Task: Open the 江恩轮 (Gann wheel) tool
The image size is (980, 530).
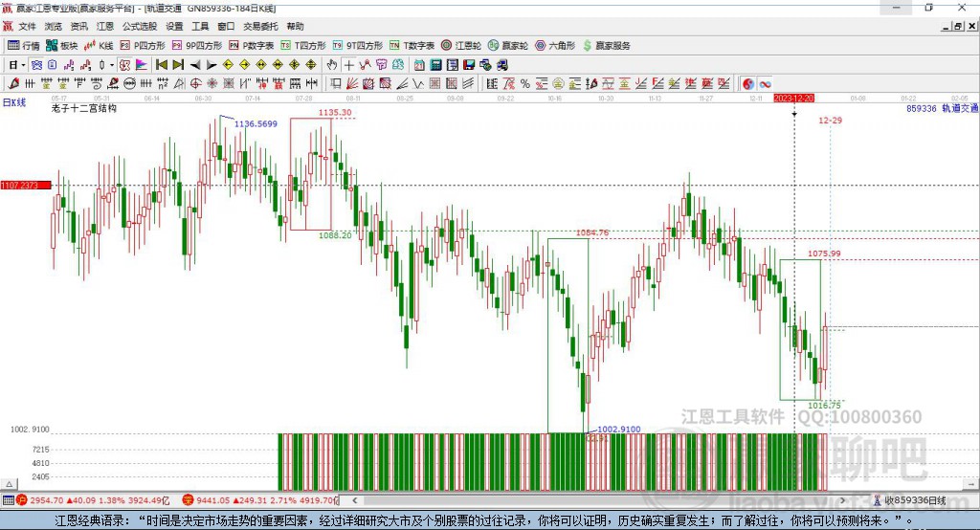Action: 464,45
